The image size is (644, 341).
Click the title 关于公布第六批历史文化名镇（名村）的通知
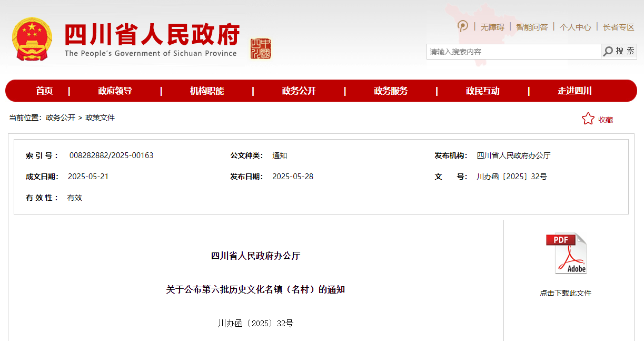255,289
